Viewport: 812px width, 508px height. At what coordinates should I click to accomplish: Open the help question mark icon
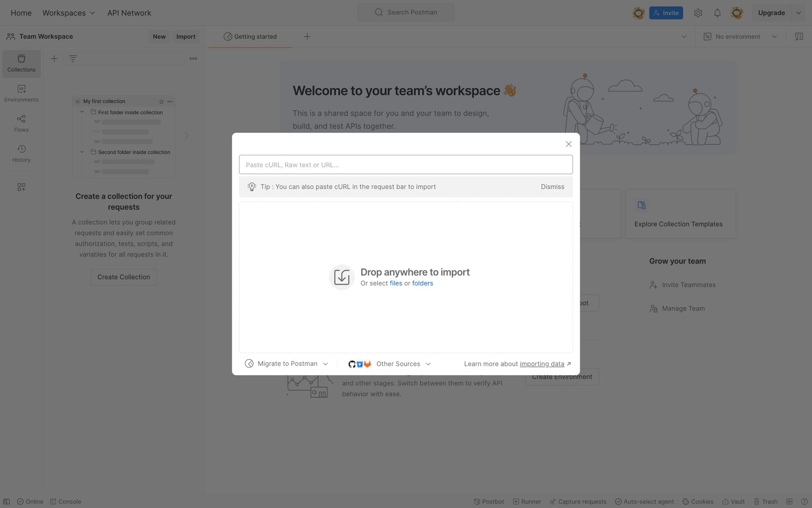pyautogui.click(x=804, y=502)
